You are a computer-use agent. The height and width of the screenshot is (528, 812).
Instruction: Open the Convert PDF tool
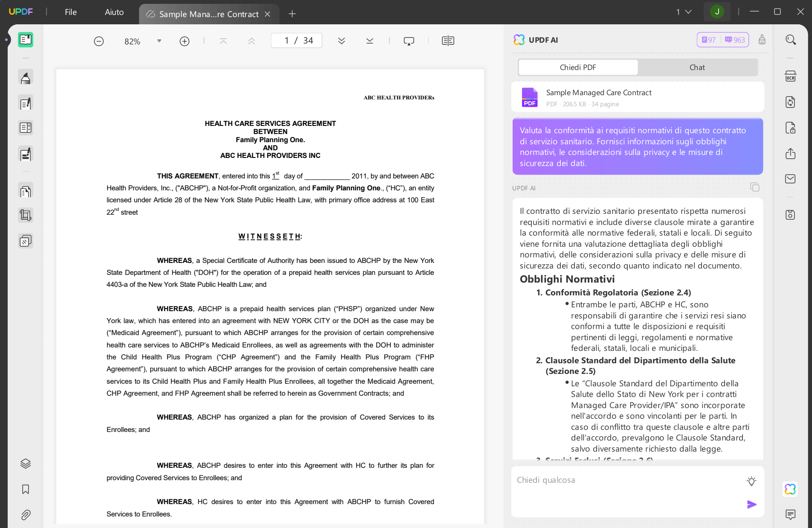click(x=791, y=102)
